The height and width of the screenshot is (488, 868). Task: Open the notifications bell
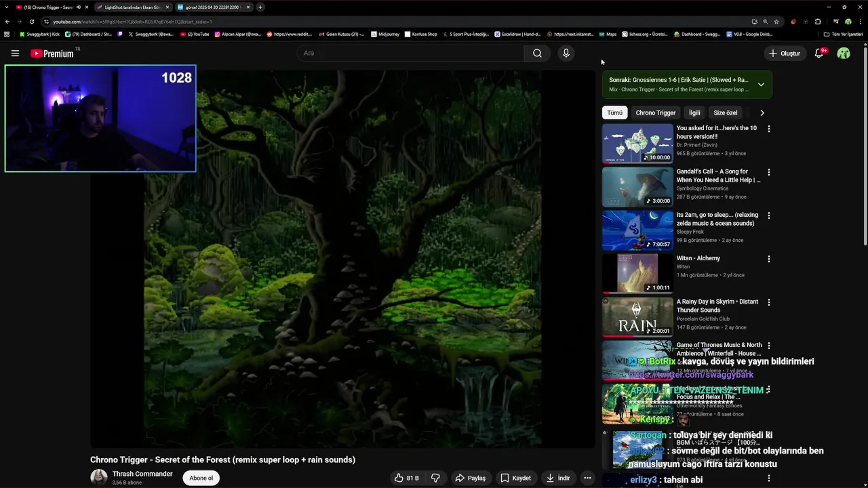click(x=819, y=53)
